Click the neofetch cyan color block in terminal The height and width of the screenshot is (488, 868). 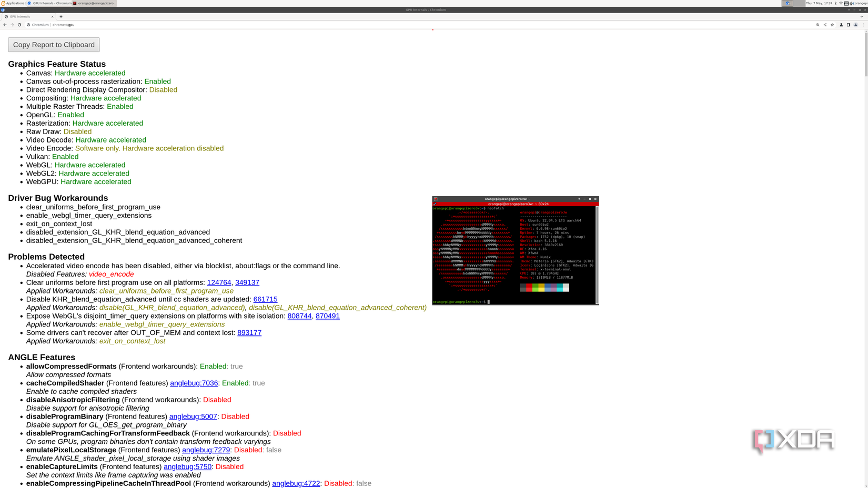tap(560, 288)
